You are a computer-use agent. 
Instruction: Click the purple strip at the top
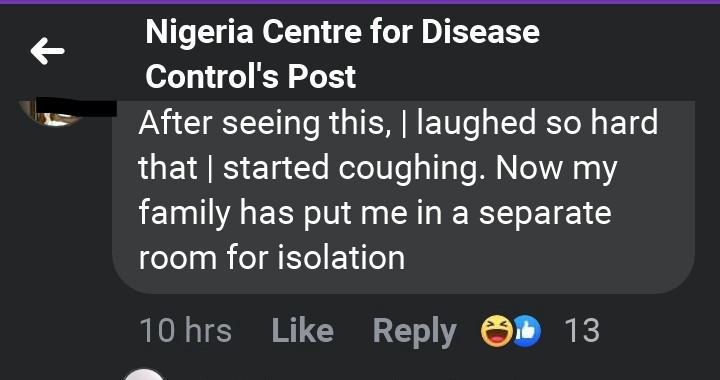coord(360,2)
